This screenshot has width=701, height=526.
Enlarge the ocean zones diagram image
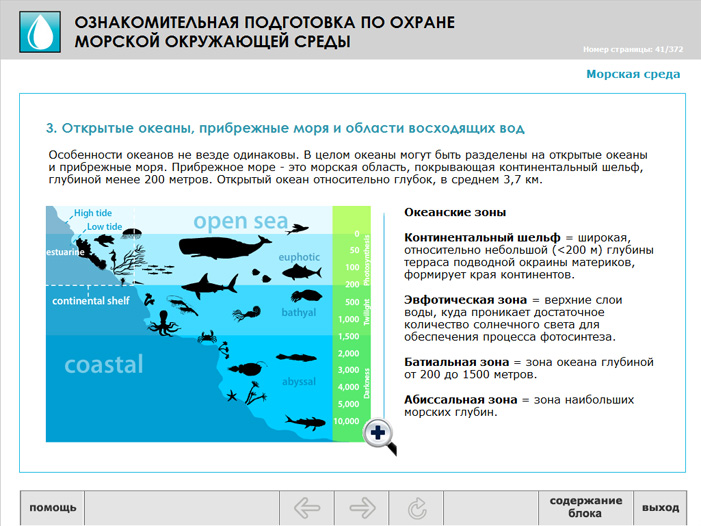click(208, 324)
